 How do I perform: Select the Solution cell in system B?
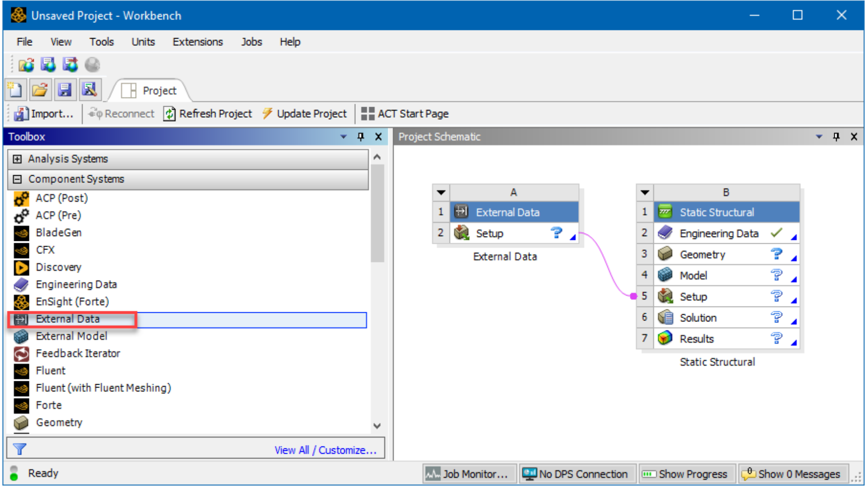click(726, 318)
